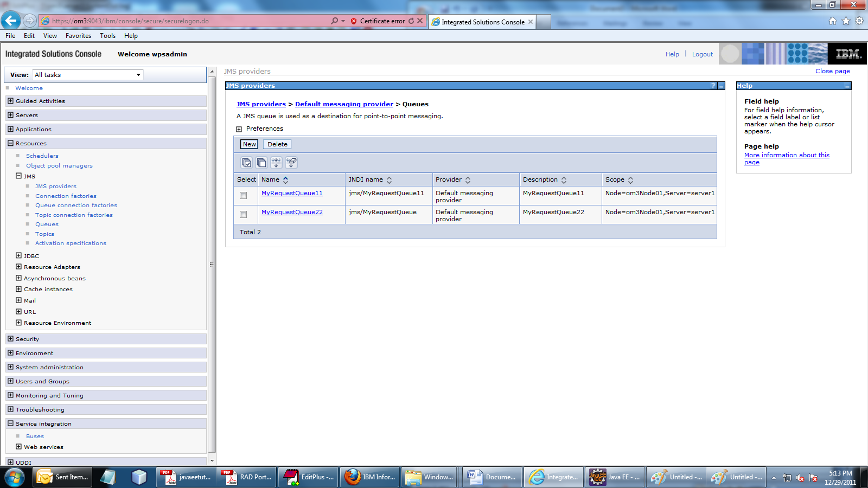
Task: Click the browser Back arrow button
Action: (11, 21)
